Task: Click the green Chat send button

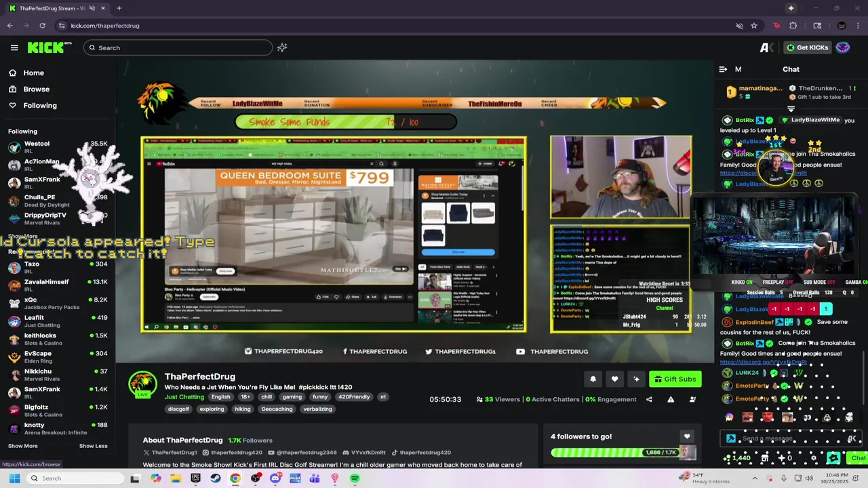Action: point(859,458)
